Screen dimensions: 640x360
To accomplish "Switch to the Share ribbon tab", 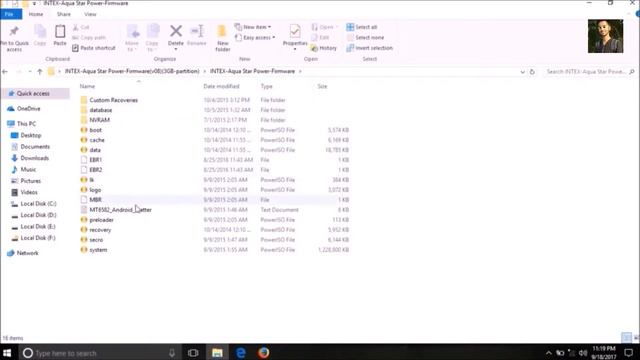I will point(64,14).
